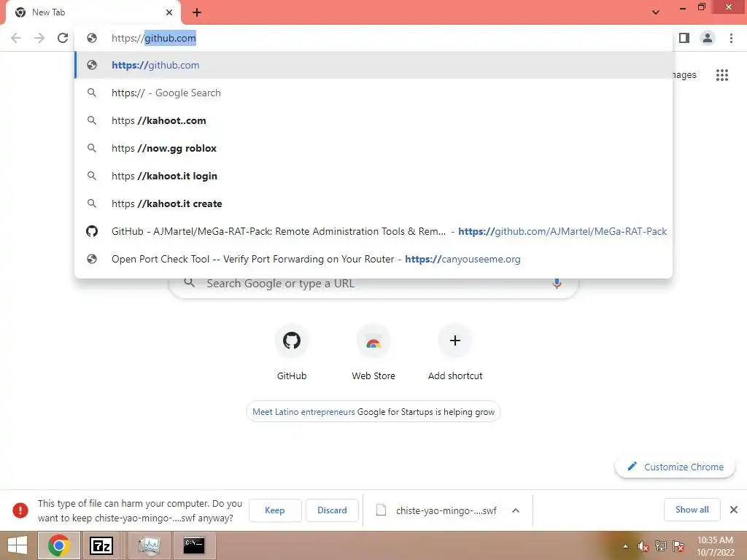Viewport: 747px width, 560px height.
Task: Select the "https //kahoot.it create" suggestion
Action: pyautogui.click(x=373, y=203)
